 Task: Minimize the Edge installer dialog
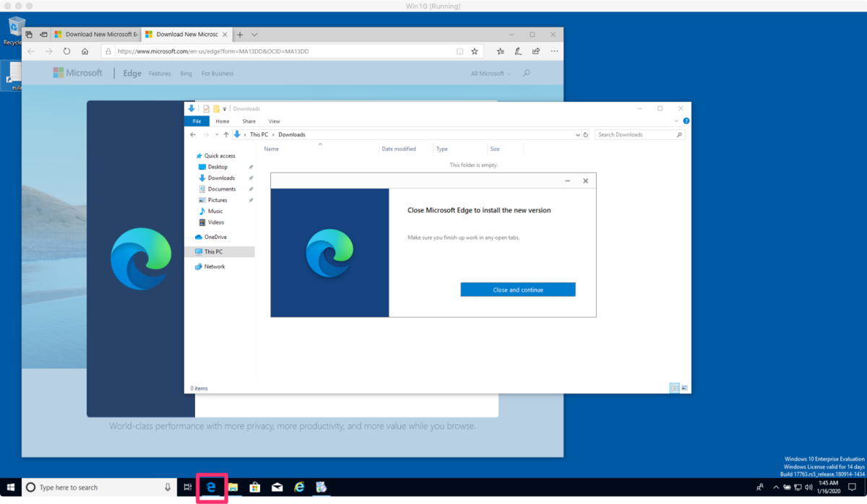[567, 181]
